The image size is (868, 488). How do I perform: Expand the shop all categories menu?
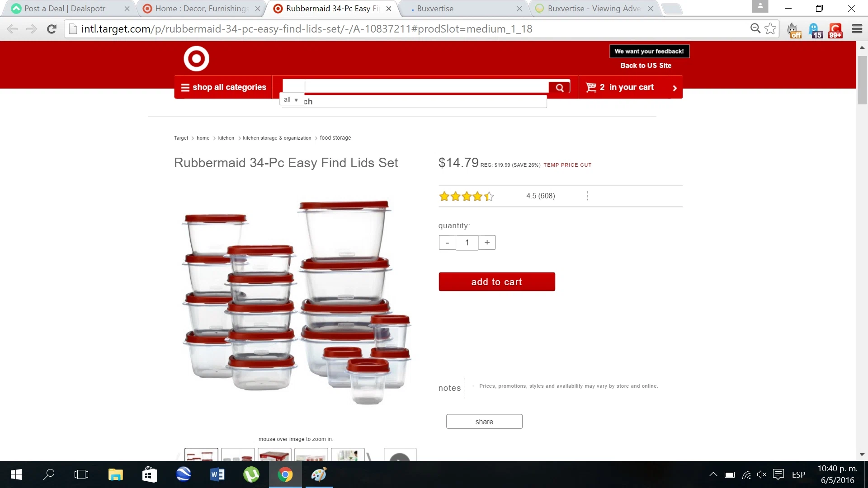223,87
